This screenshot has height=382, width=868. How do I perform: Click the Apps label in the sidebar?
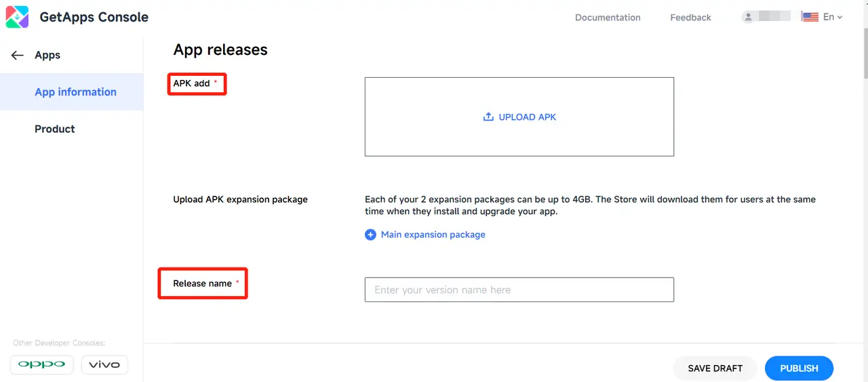coord(47,56)
